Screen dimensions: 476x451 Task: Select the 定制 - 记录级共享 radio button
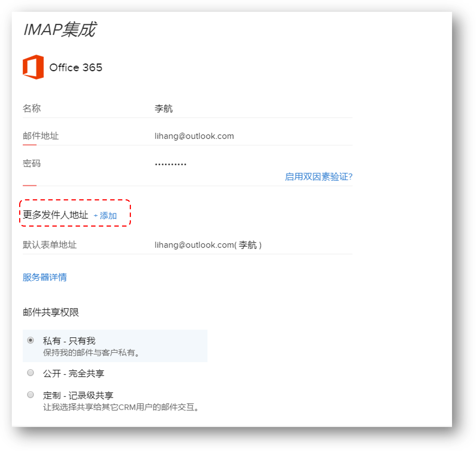coord(31,395)
